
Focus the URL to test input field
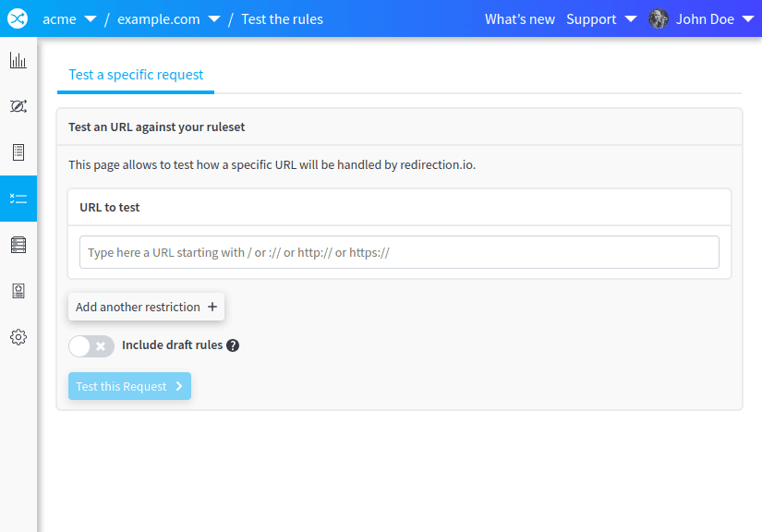tap(399, 252)
